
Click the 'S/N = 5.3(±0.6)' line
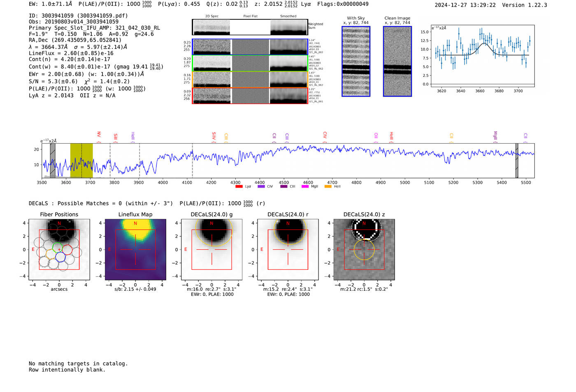(79, 81)
